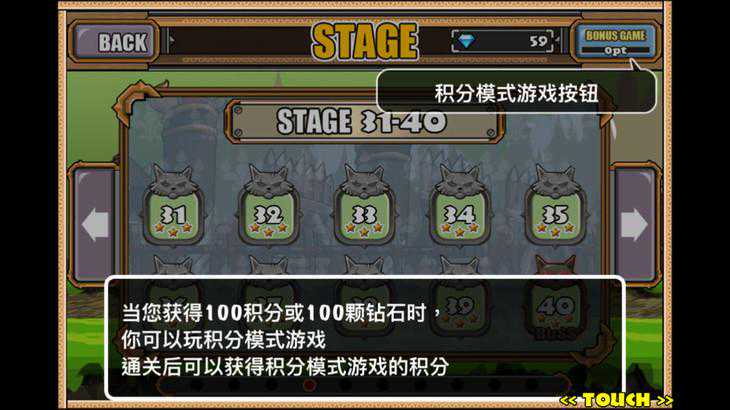Select stage 35 wolf icon

[x=555, y=206]
